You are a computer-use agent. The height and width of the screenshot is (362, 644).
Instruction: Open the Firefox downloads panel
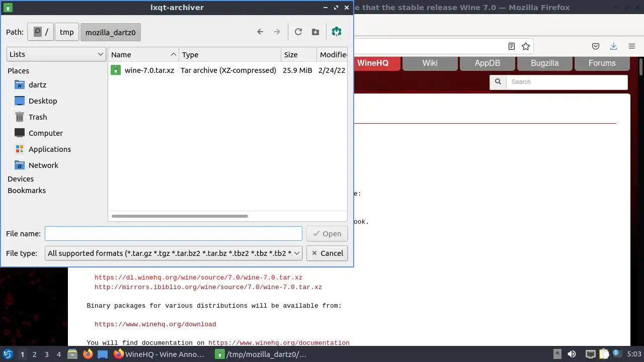tap(613, 46)
